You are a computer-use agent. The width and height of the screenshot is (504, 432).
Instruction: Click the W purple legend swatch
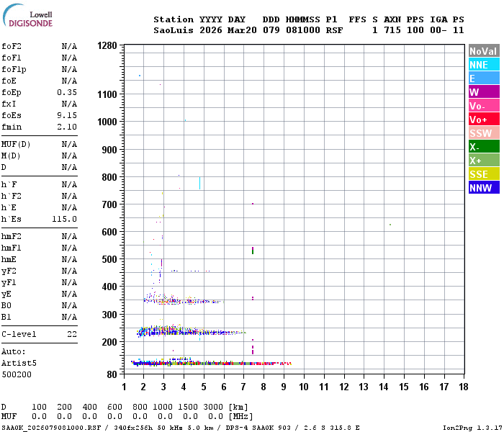(484, 92)
